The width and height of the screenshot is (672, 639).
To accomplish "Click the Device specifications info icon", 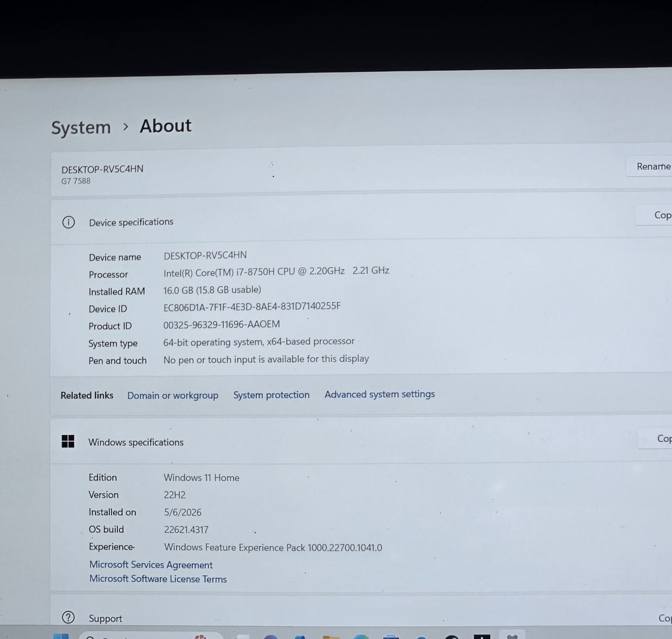I will 68,222.
